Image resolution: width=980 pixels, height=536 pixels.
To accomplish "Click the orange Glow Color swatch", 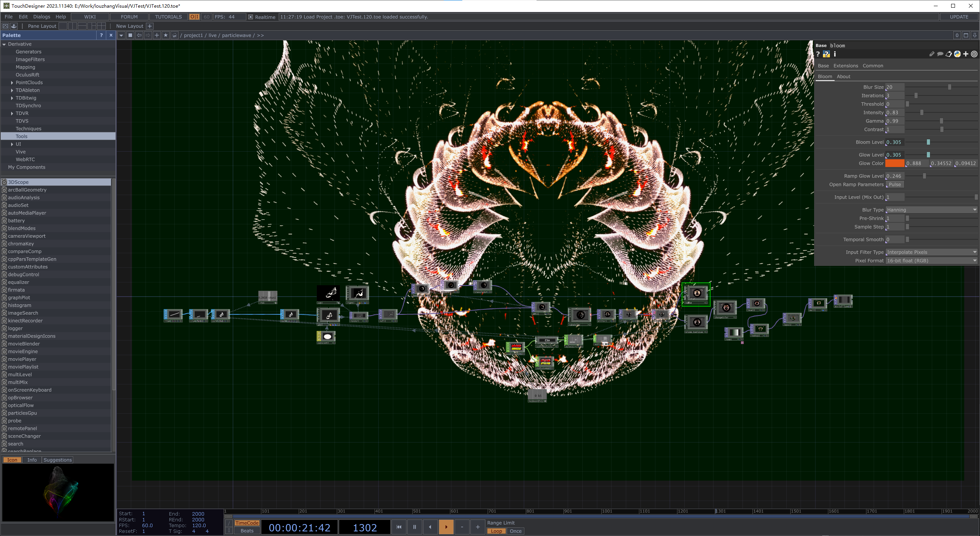I will pos(895,164).
